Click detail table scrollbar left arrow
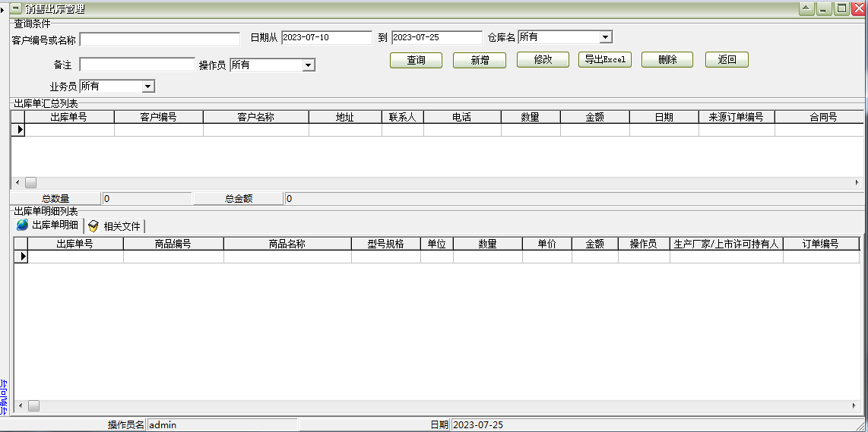Image resolution: width=868 pixels, height=432 pixels. pyautogui.click(x=20, y=406)
